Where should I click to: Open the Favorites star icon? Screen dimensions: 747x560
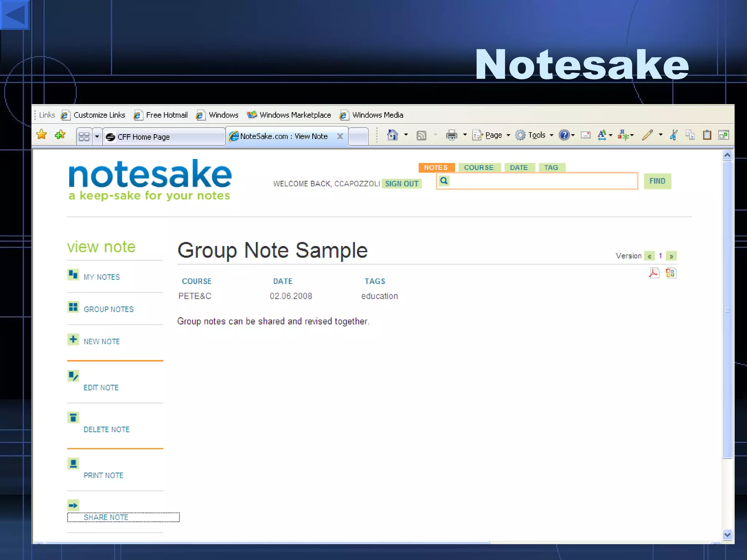click(42, 135)
